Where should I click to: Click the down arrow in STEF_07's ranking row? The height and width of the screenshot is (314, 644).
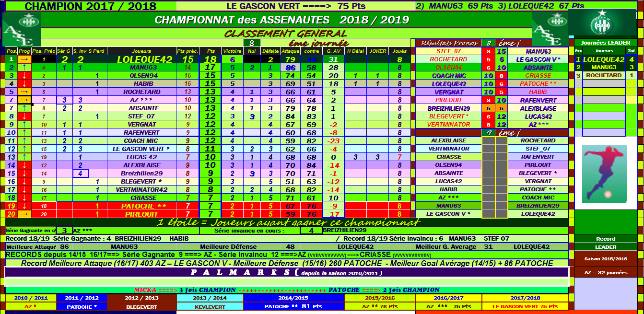coord(24,116)
